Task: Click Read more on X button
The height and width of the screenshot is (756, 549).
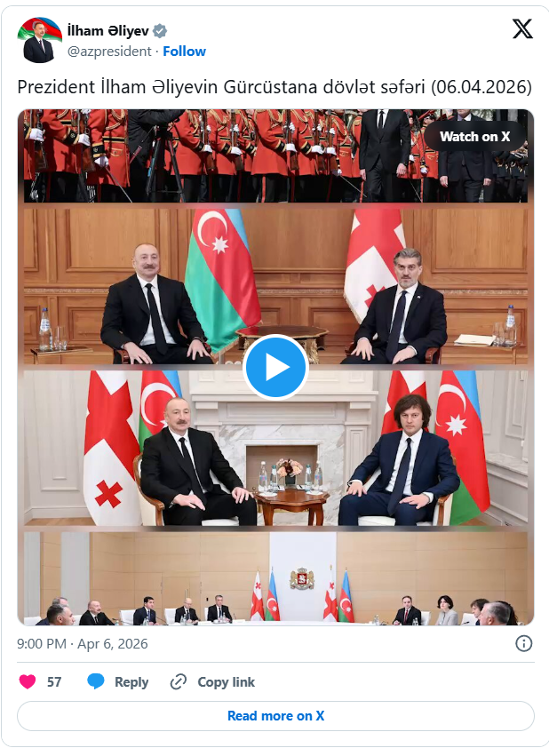Action: (x=275, y=716)
